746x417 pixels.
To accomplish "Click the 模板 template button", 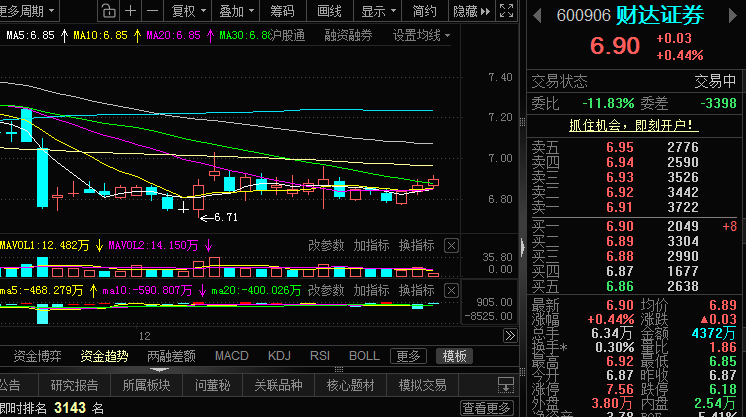I will click(x=454, y=356).
